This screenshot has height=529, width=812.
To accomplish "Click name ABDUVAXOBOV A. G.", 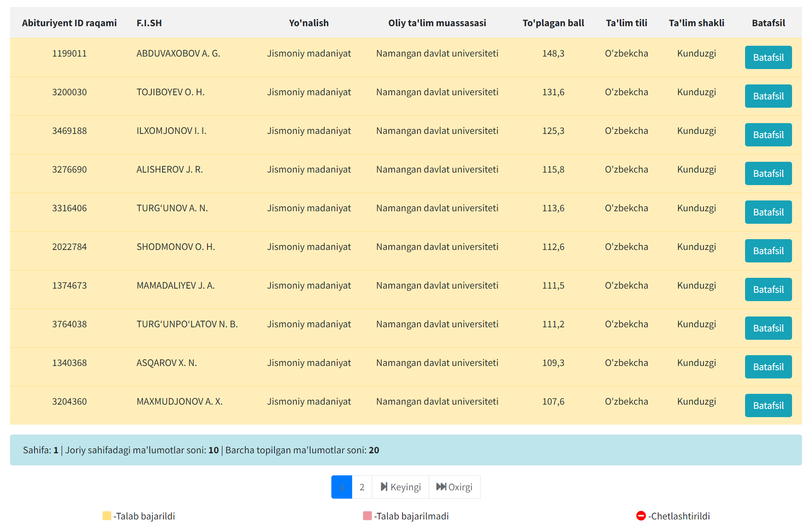I will (178, 53).
